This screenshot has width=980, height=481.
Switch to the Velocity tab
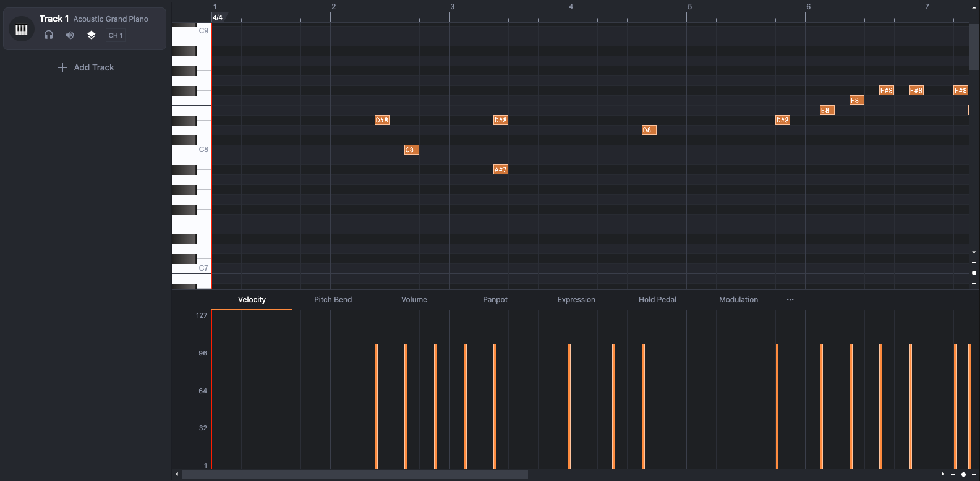[x=252, y=300]
